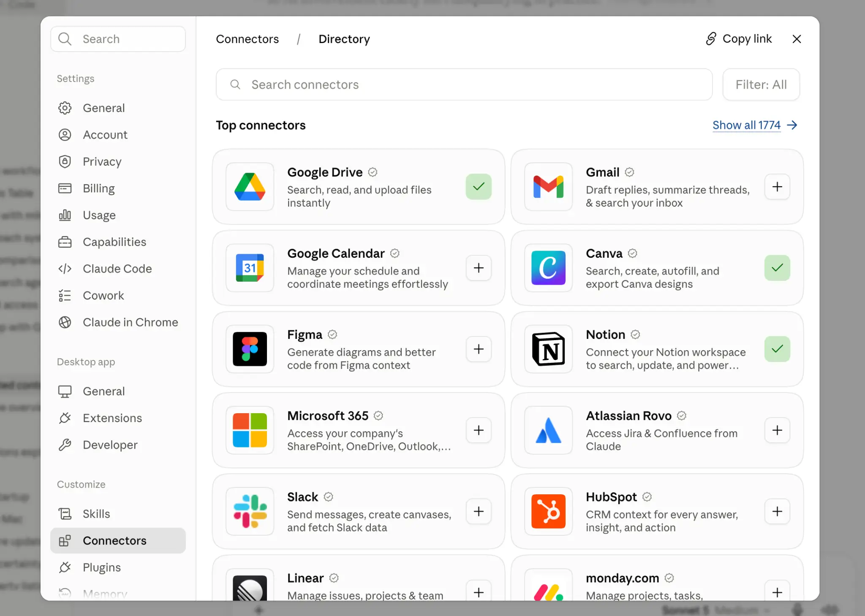Toggle the connected checkmark for Notion
This screenshot has width=865, height=616.
tap(777, 349)
